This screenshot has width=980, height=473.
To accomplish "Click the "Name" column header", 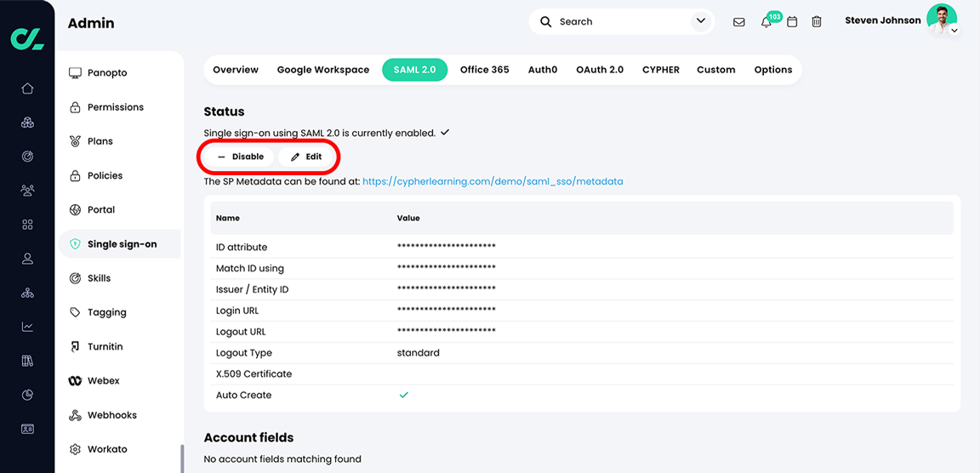I will coord(227,219).
